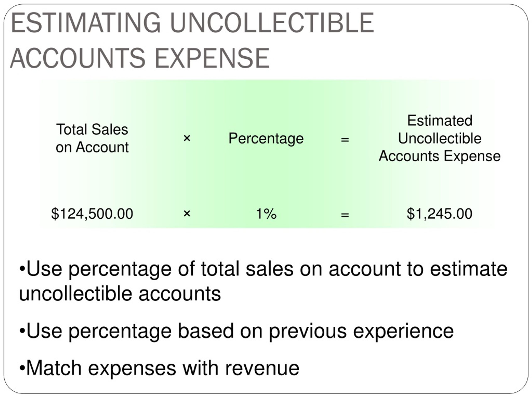This screenshot has height=399, width=532.
Task: Click bullet 'Match expenses with revenue'
Action: 159,368
